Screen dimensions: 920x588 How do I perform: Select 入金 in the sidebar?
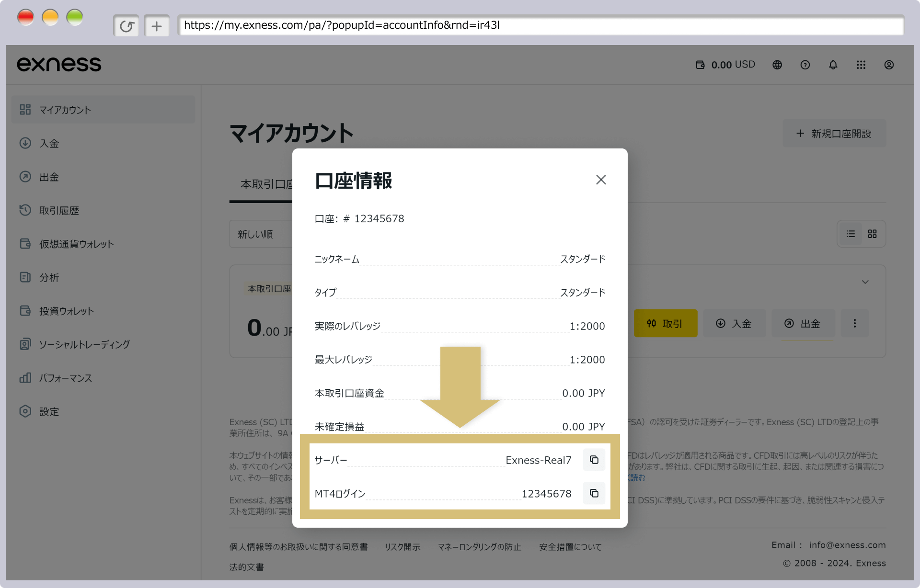click(x=49, y=143)
